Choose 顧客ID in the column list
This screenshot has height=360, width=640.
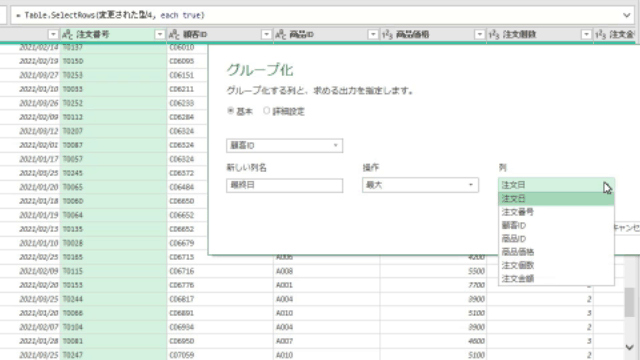pyautogui.click(x=556, y=225)
